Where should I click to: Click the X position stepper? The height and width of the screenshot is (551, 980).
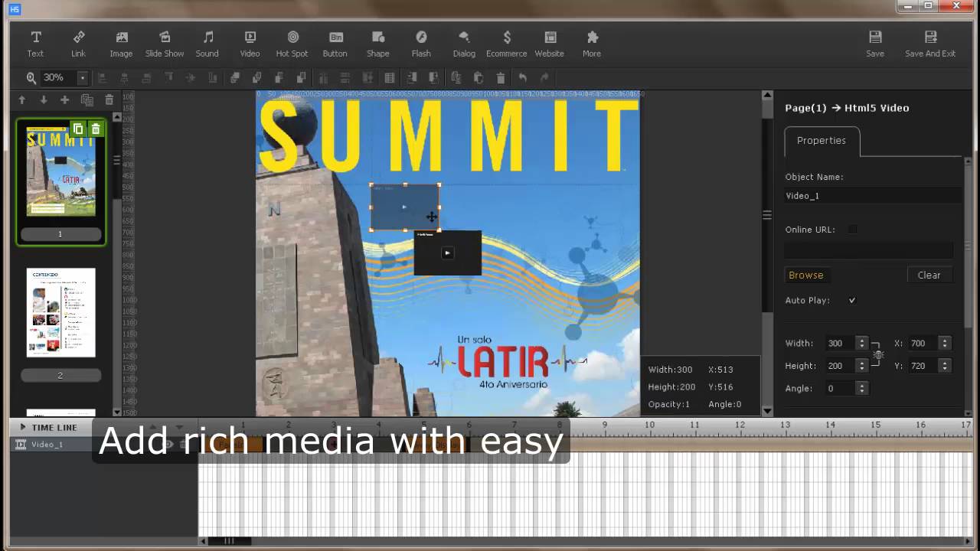point(945,344)
